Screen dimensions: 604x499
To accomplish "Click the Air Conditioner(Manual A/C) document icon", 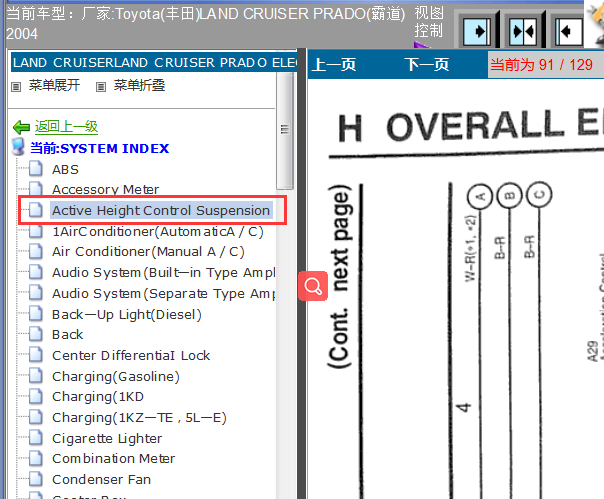I will 36,251.
